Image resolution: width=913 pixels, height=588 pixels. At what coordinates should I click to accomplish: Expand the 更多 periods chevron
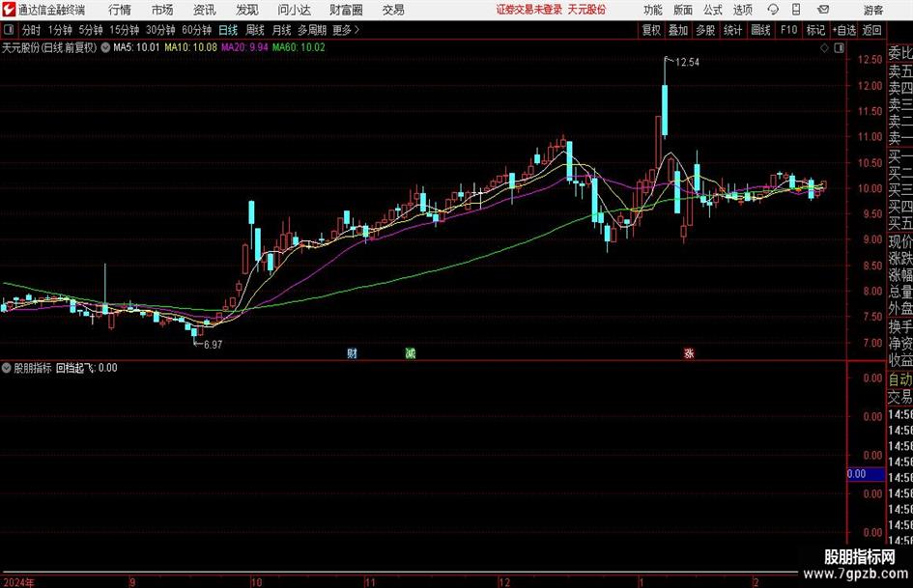point(347,30)
